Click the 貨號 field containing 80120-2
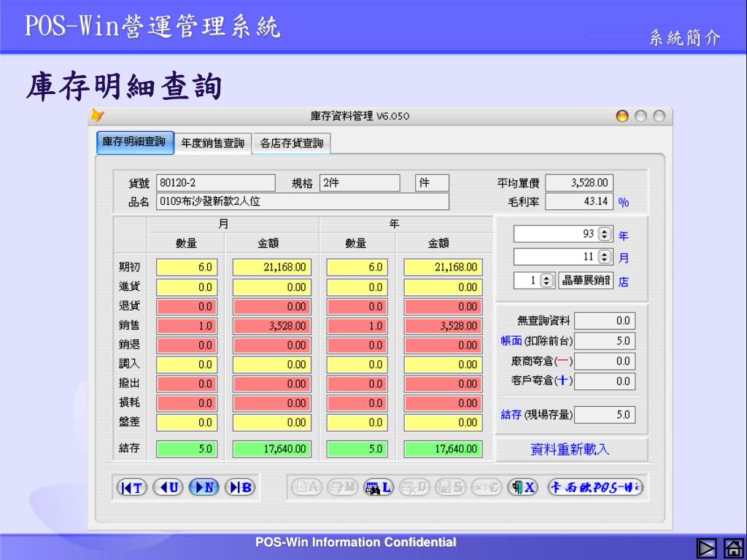This screenshot has width=747, height=560. point(216,183)
